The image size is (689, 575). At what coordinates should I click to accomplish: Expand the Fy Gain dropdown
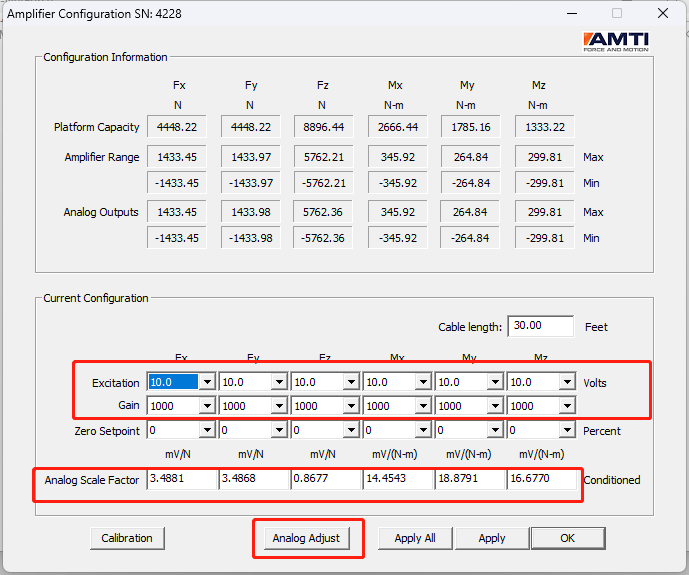pyautogui.click(x=279, y=406)
